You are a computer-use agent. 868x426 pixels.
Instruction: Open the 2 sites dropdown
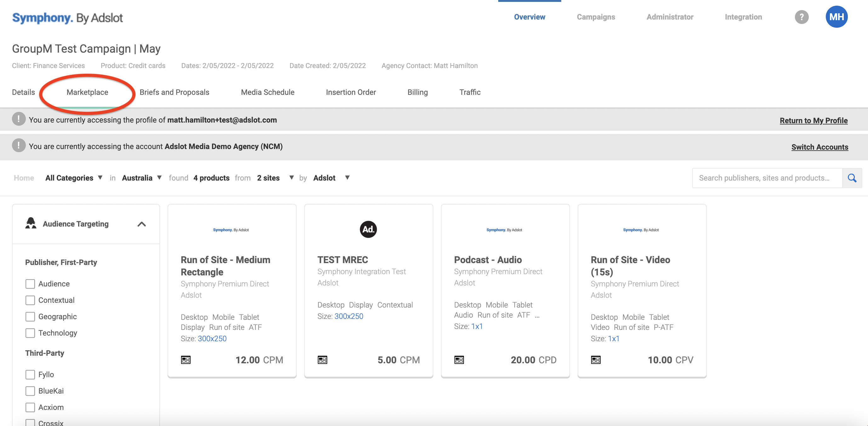[275, 178]
